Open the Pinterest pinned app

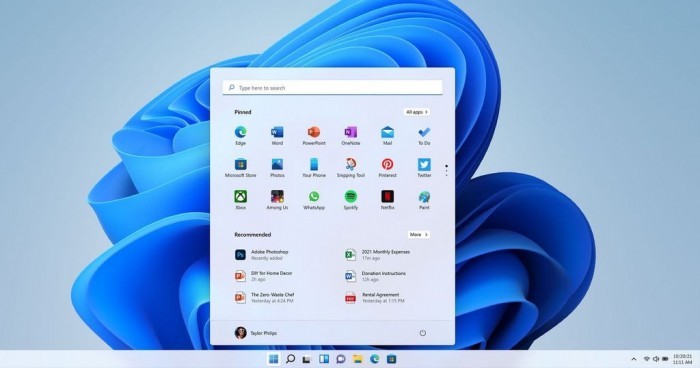click(x=388, y=167)
